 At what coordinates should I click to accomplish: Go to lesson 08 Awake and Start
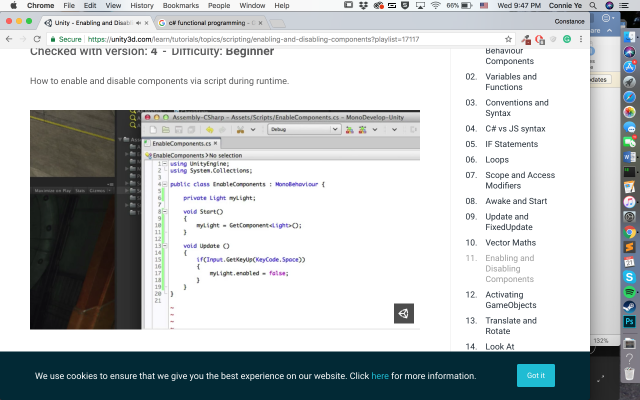pyautogui.click(x=516, y=201)
